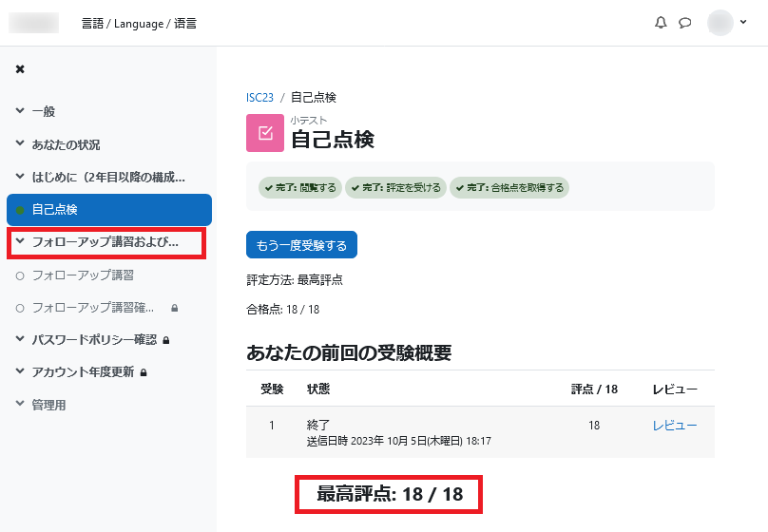768x532 pixels.
Task: Click the lock icon next to パスワードポリシー確認
Action: (166, 340)
